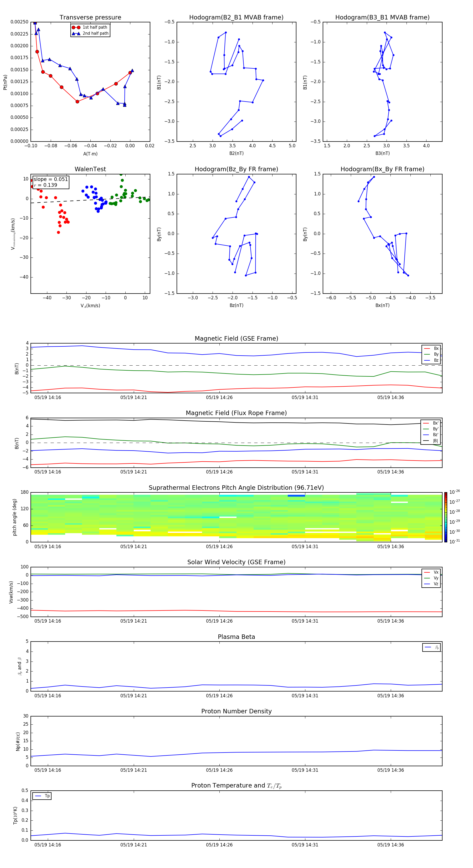Click the "Transverse pressure" plot title

90,18
